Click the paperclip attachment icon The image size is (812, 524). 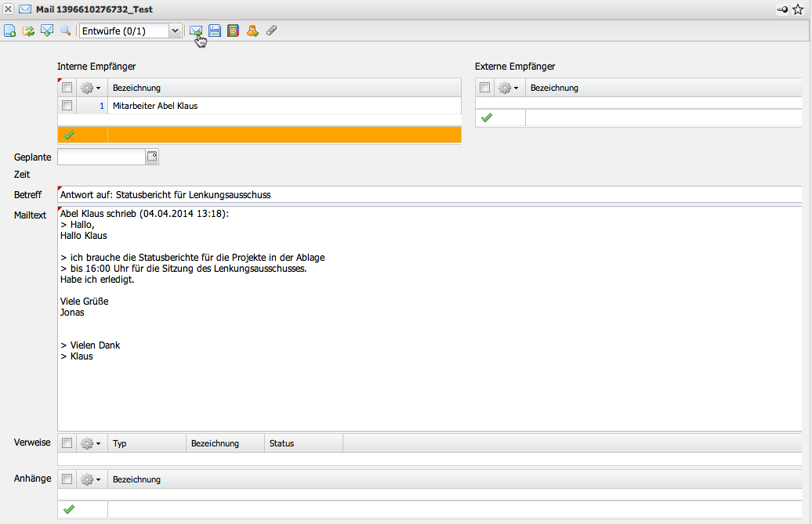(x=271, y=31)
